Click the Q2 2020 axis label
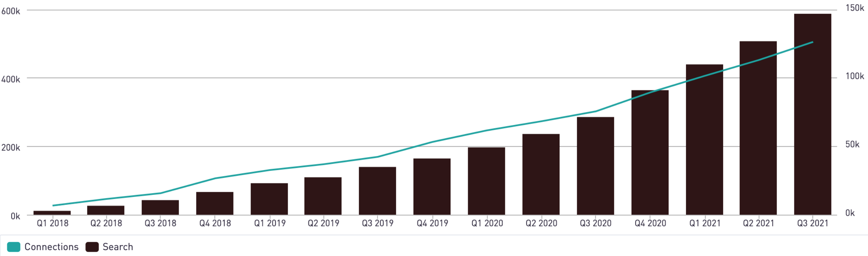The width and height of the screenshot is (868, 256). [x=541, y=223]
